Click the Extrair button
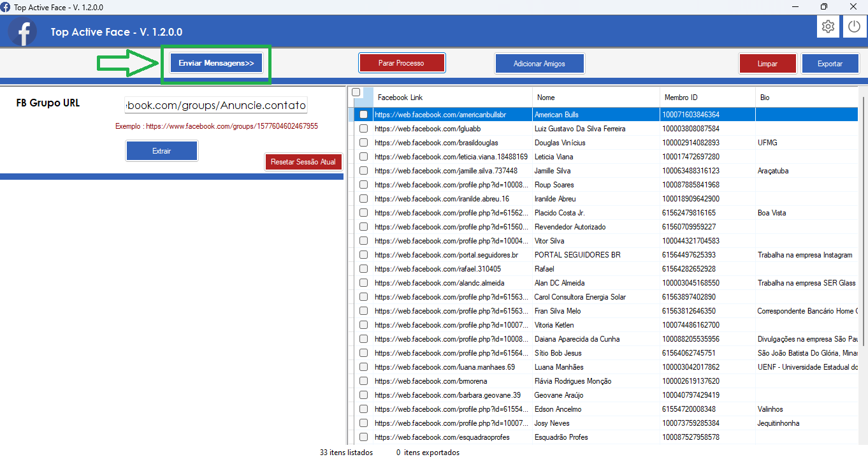This screenshot has width=868, height=457. (x=161, y=151)
